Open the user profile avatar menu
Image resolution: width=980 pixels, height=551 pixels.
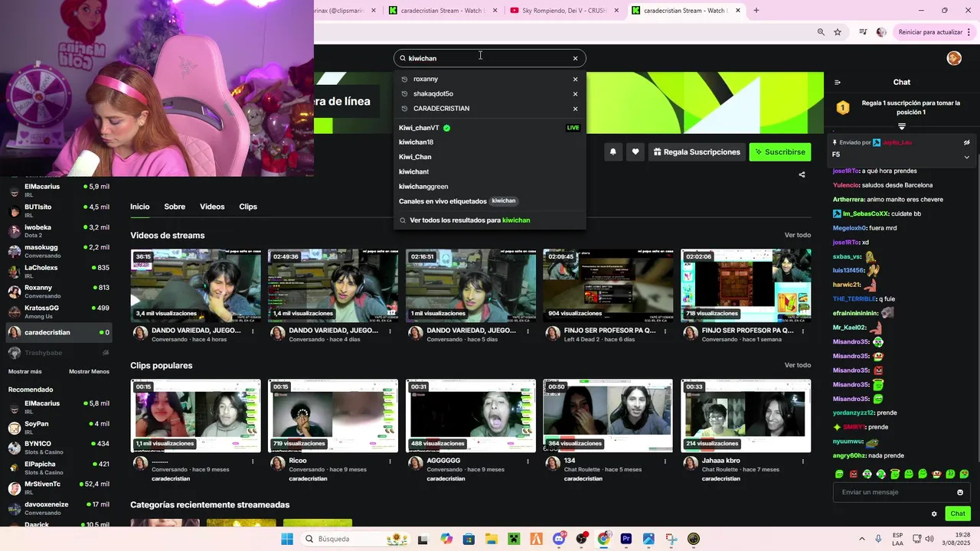pyautogui.click(x=954, y=58)
